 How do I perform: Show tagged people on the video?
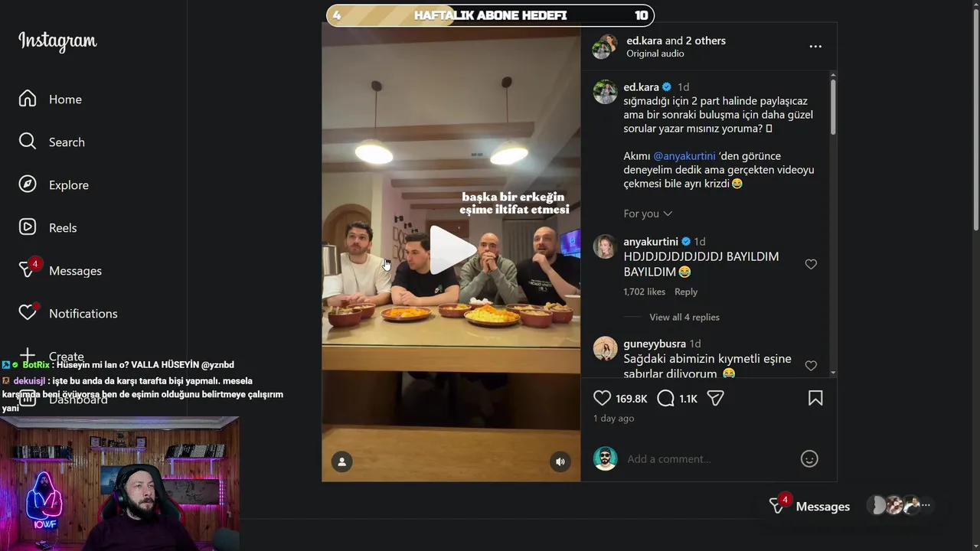tap(341, 461)
